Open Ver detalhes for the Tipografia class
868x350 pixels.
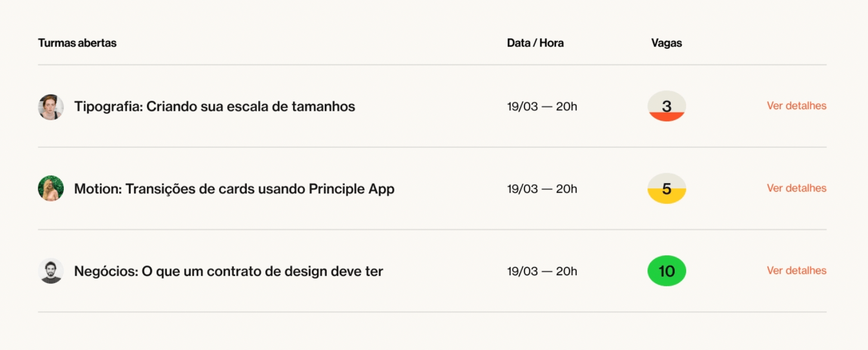(x=796, y=106)
